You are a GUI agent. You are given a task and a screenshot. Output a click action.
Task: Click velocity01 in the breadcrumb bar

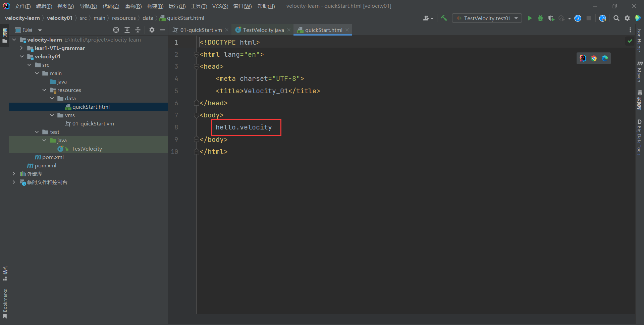tap(60, 18)
